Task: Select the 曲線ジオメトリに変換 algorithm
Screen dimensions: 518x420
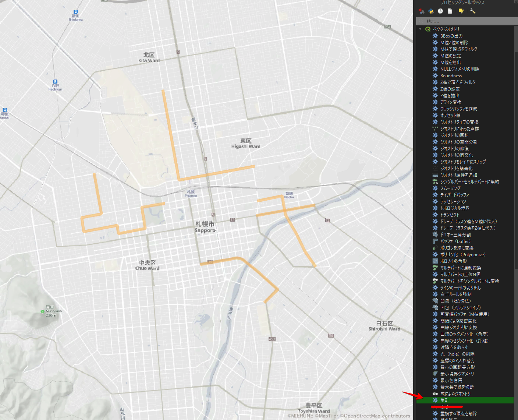Action: tap(459, 327)
